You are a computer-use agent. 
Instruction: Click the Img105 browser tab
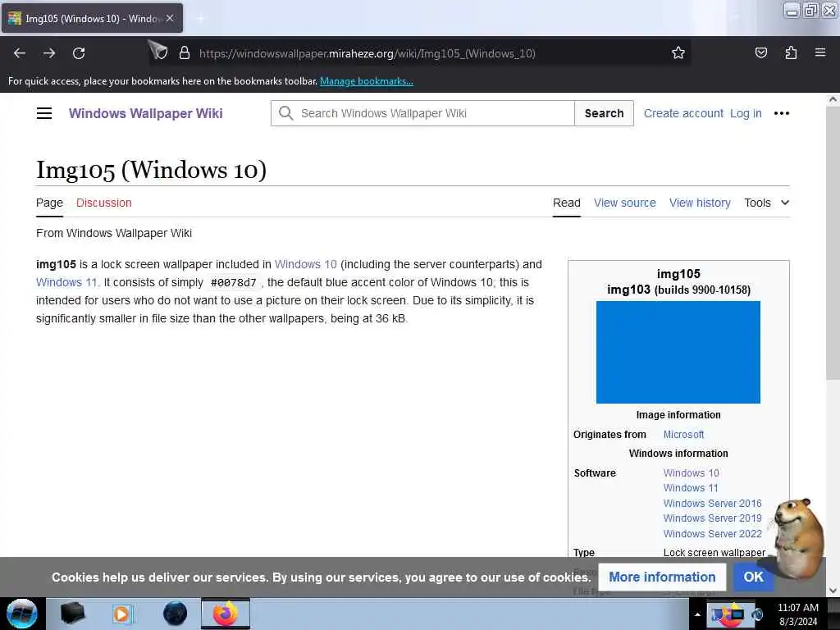[92, 18]
